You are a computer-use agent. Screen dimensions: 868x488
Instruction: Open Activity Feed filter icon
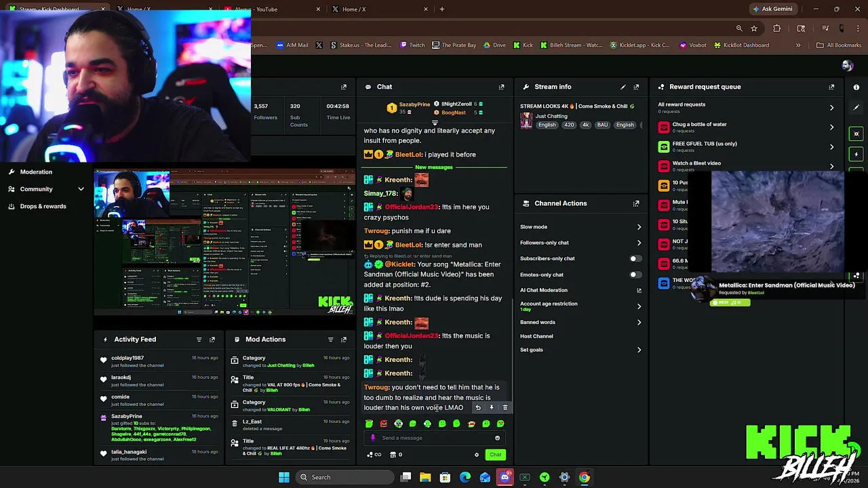199,340
